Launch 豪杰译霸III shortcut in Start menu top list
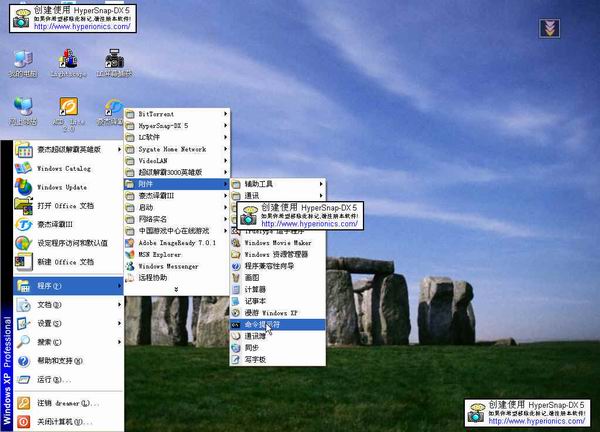The image size is (600, 432). tap(68, 225)
